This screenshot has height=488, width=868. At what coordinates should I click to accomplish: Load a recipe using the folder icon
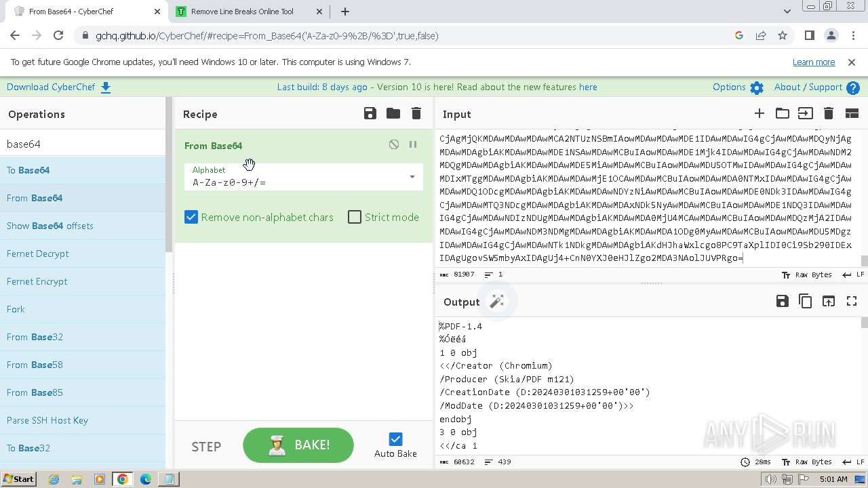(393, 113)
